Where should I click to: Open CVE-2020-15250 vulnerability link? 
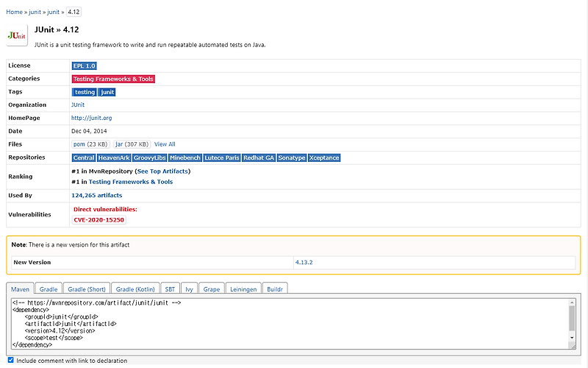99,220
